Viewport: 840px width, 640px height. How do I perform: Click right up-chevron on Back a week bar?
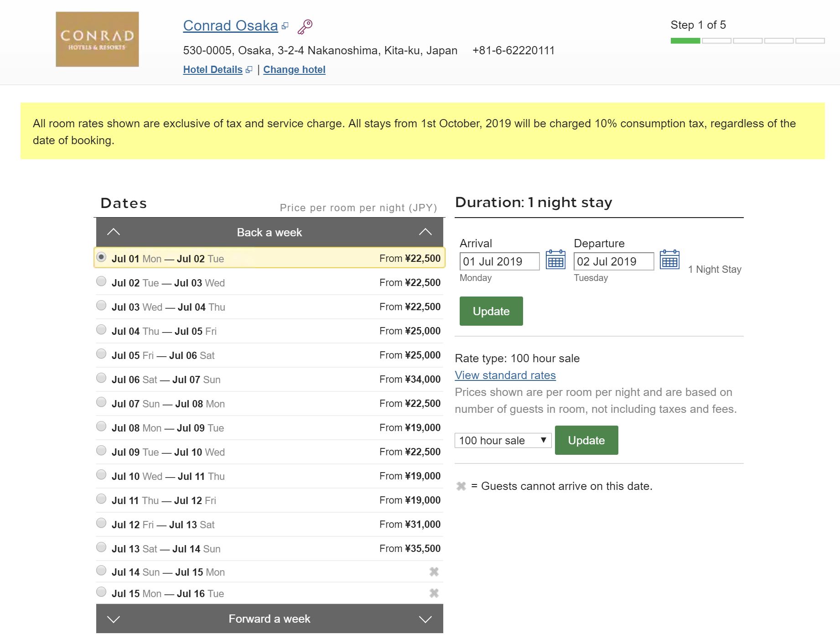click(x=425, y=232)
